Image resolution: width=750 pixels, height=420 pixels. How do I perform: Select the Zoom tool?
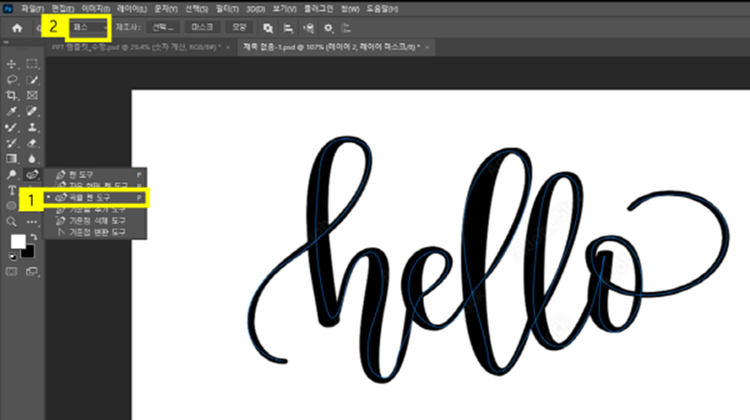11,221
